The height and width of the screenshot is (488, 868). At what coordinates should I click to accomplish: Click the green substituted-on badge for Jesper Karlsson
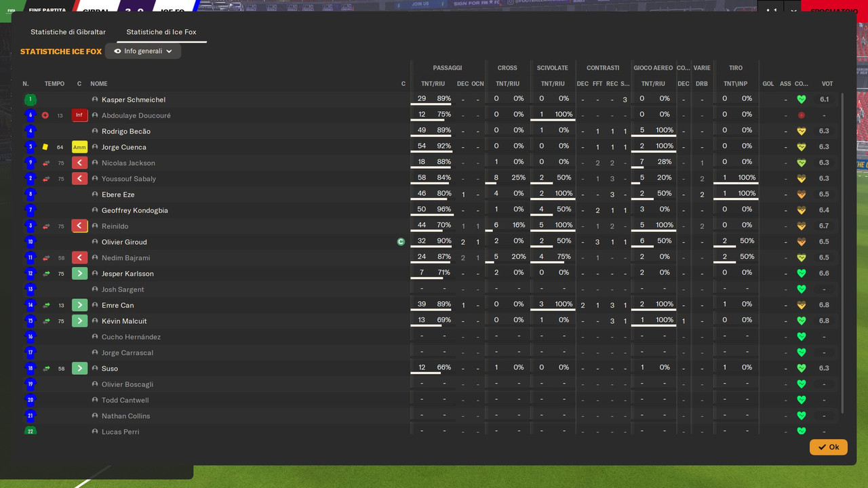pyautogui.click(x=79, y=274)
